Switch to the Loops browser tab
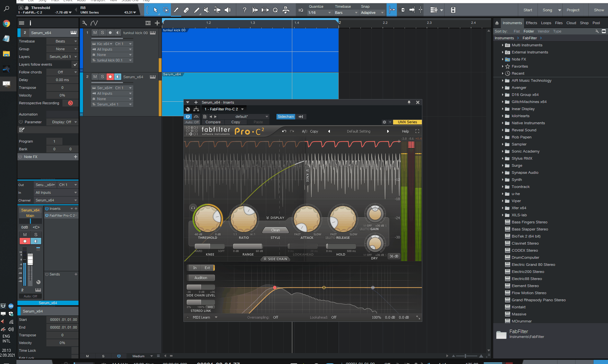 pyautogui.click(x=546, y=23)
